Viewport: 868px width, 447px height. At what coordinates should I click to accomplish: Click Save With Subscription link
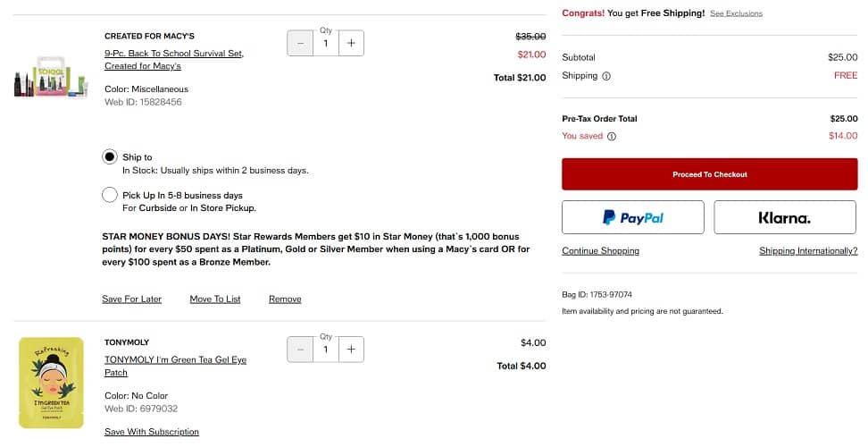click(152, 433)
